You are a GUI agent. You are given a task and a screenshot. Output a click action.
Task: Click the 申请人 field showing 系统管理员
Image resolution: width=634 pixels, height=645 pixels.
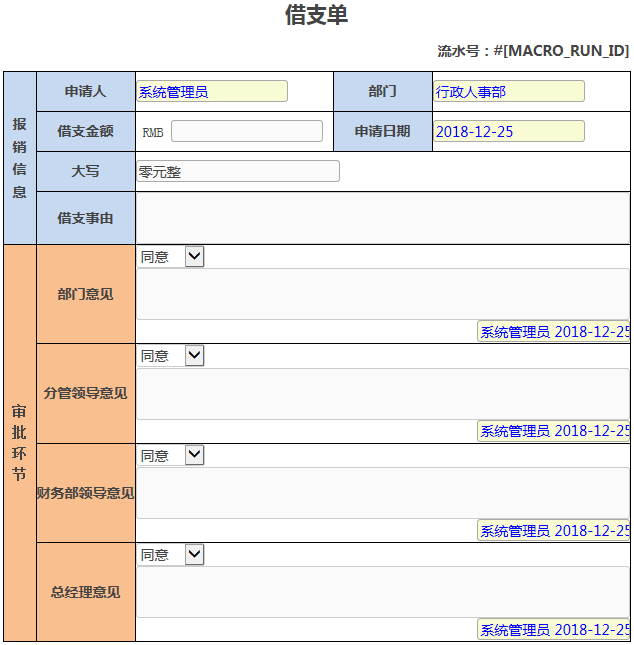pyautogui.click(x=212, y=91)
